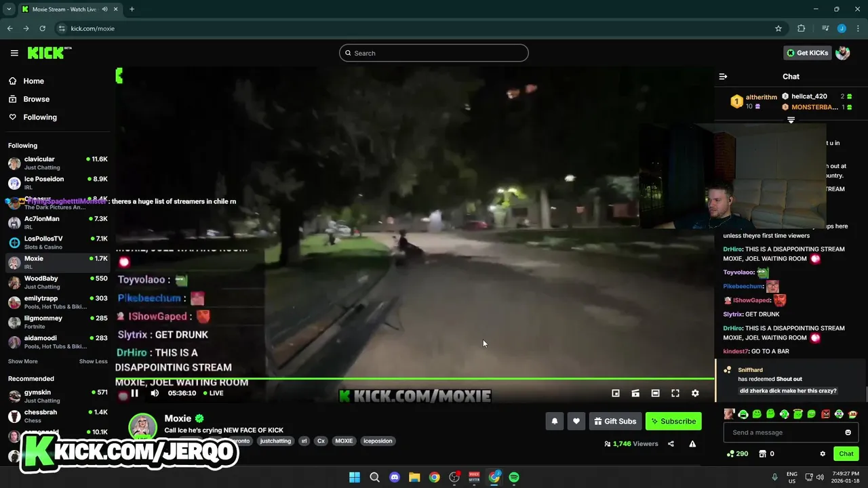
Task: Expand the chat leaderboard handle
Action: (x=791, y=120)
